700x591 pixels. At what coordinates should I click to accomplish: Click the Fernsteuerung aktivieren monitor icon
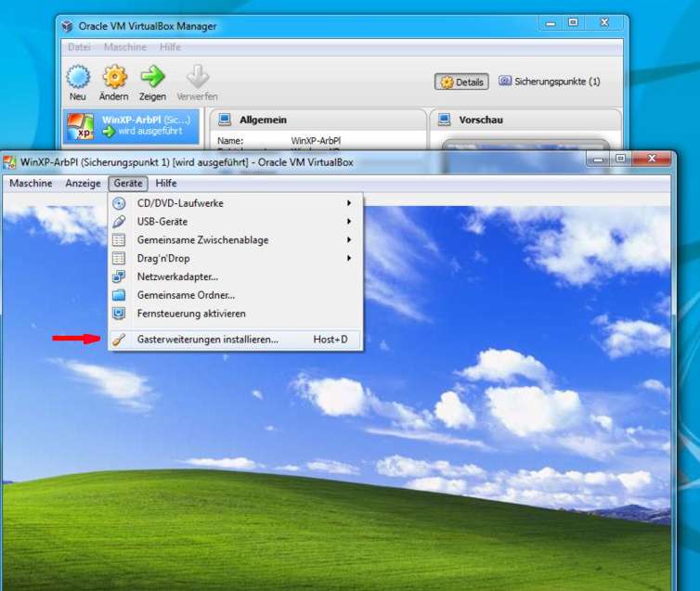(x=119, y=314)
